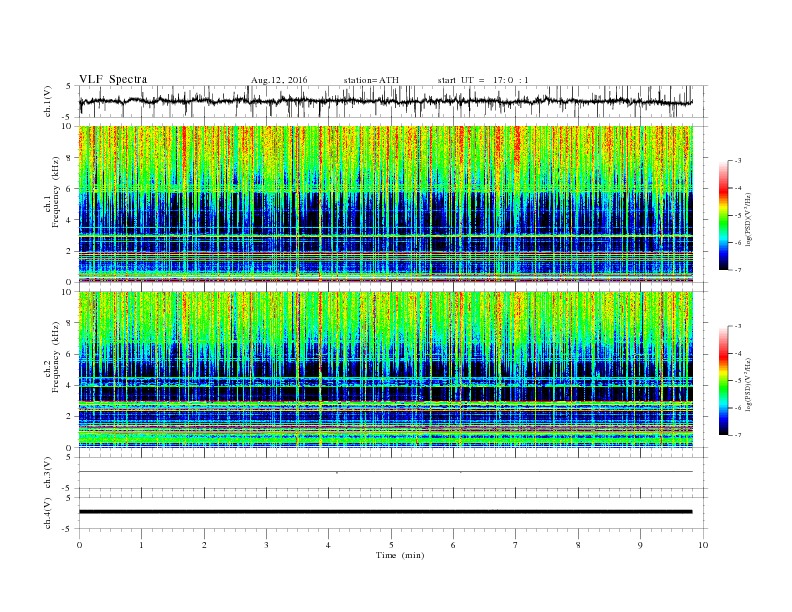
Task: Click the ch.2 colorbar "log(PSD)(V²/Hz)" label
Action: (x=749, y=383)
